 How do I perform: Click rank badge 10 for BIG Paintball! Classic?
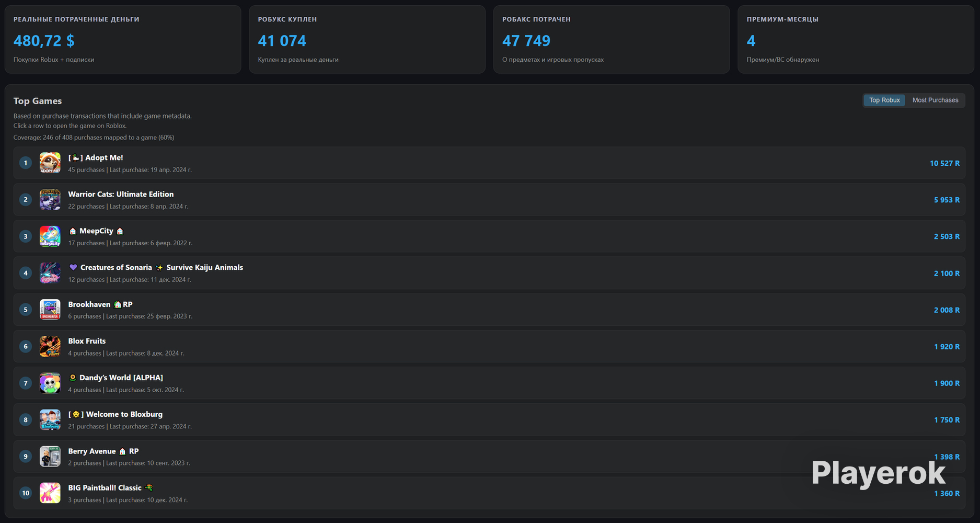[26, 493]
